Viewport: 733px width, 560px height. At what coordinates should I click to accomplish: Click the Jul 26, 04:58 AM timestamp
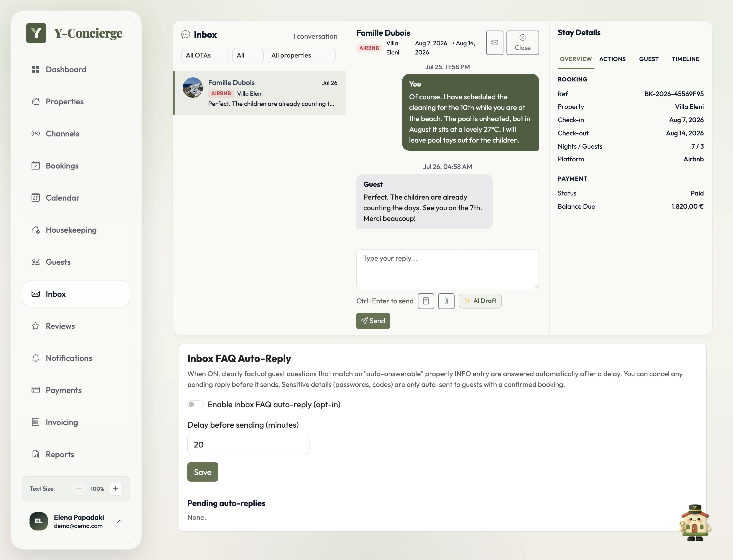tap(447, 167)
